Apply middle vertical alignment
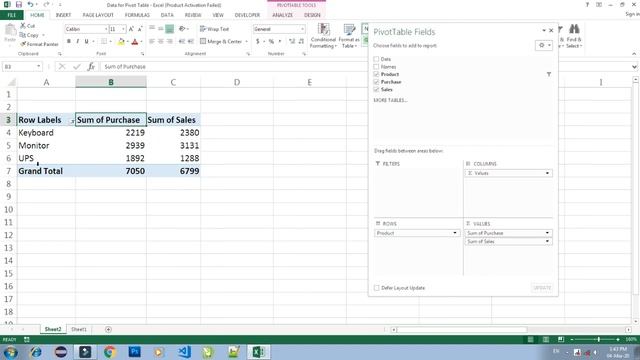This screenshot has height=360, width=640. coord(161,29)
